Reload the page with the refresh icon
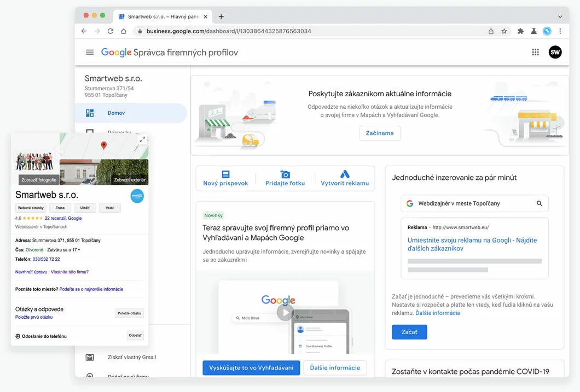Screen dimensions: 580x392 pyautogui.click(x=110, y=31)
